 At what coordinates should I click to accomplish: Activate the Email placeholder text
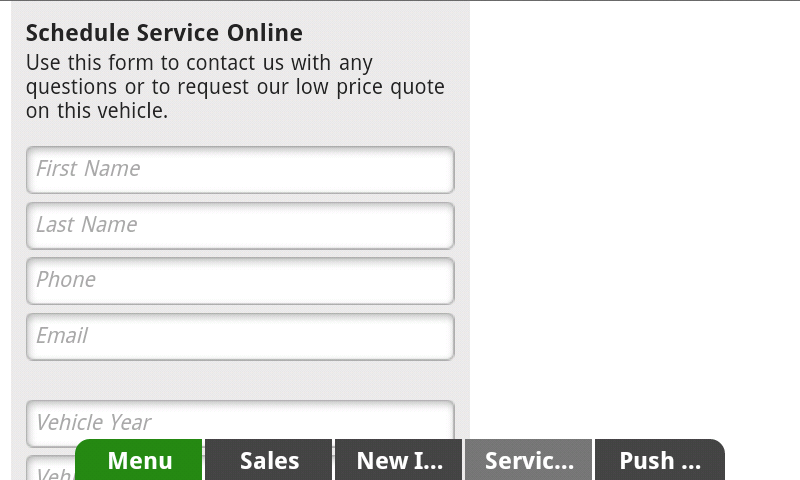62,336
